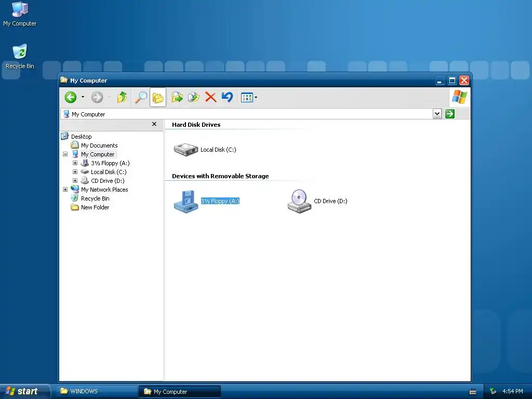Viewport: 532px width, 399px height.
Task: Select Desktop in the folder tree
Action: (x=82, y=137)
